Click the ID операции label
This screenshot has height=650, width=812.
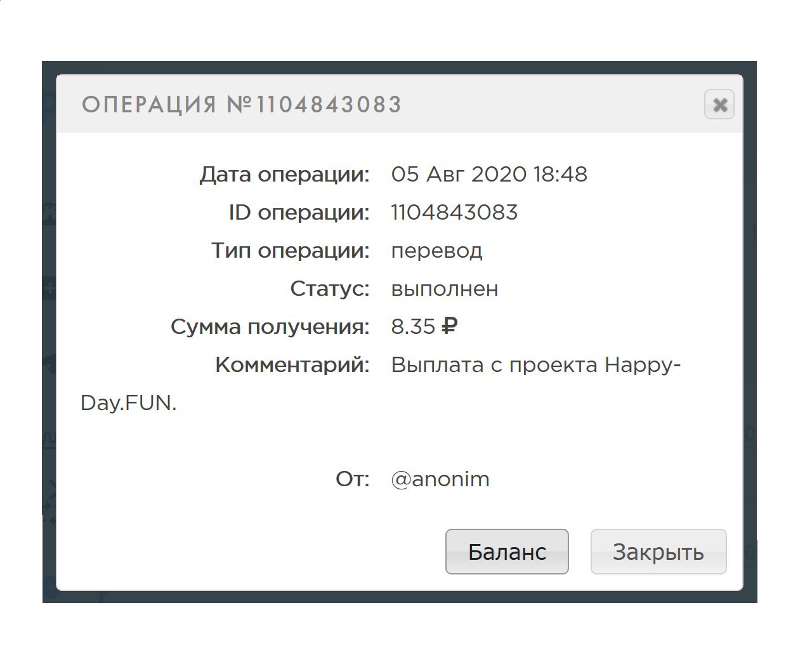pos(299,213)
